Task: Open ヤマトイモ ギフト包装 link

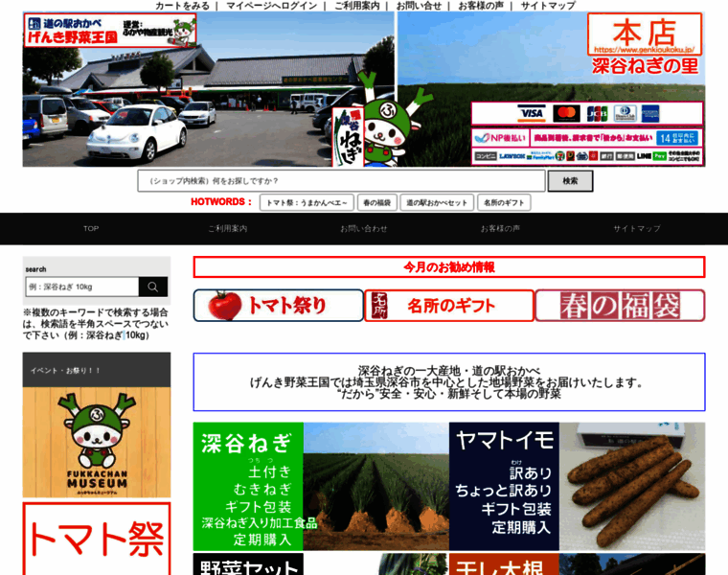Action: [x=516, y=509]
